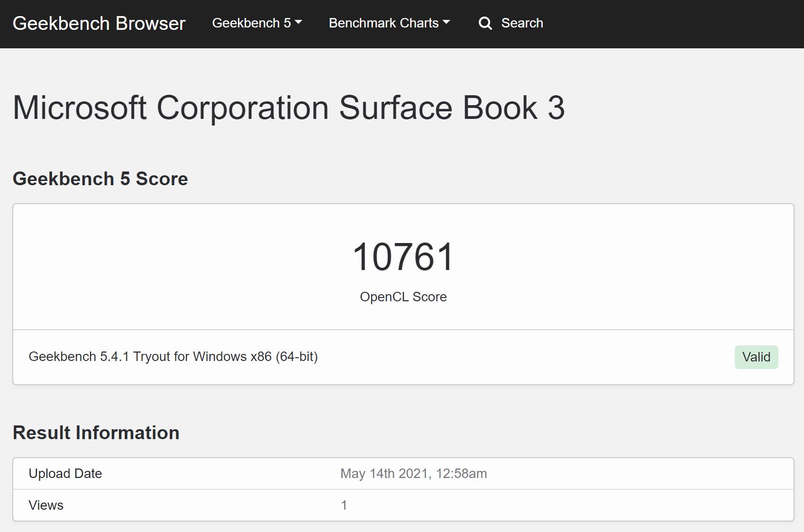
Task: Click the green Valid badge
Action: [756, 357]
